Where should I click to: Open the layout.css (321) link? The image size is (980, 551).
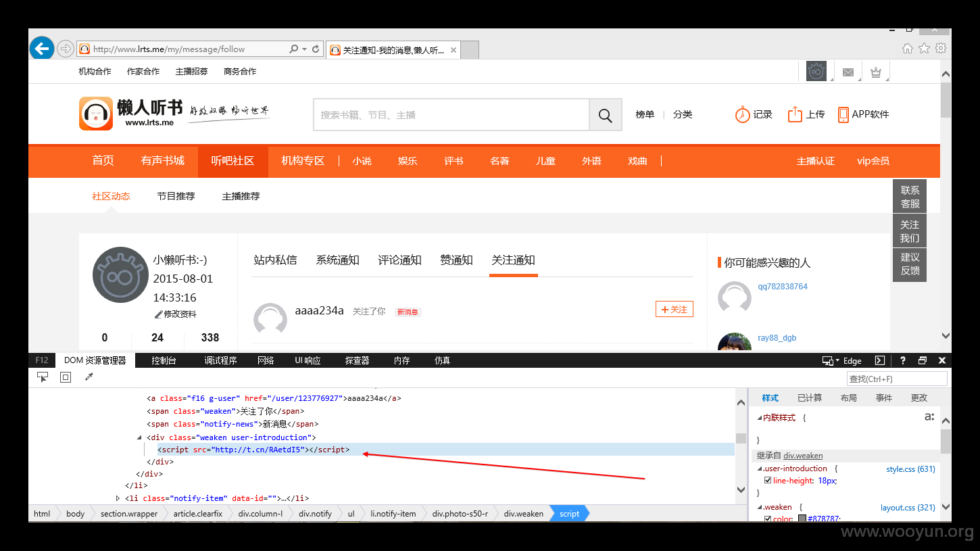click(x=908, y=507)
